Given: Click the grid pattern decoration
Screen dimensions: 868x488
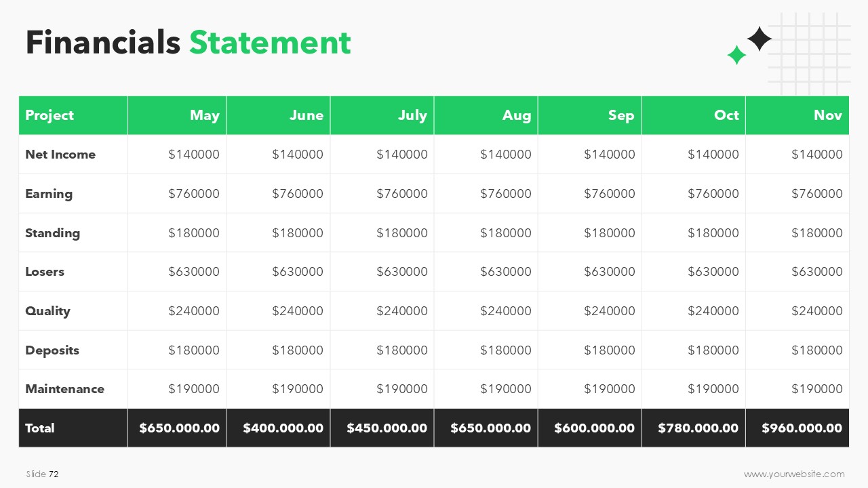Looking at the screenshot, I should tap(809, 54).
